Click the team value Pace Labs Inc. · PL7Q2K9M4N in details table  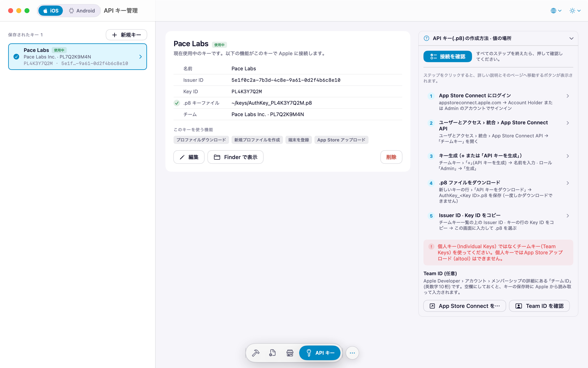(268, 114)
